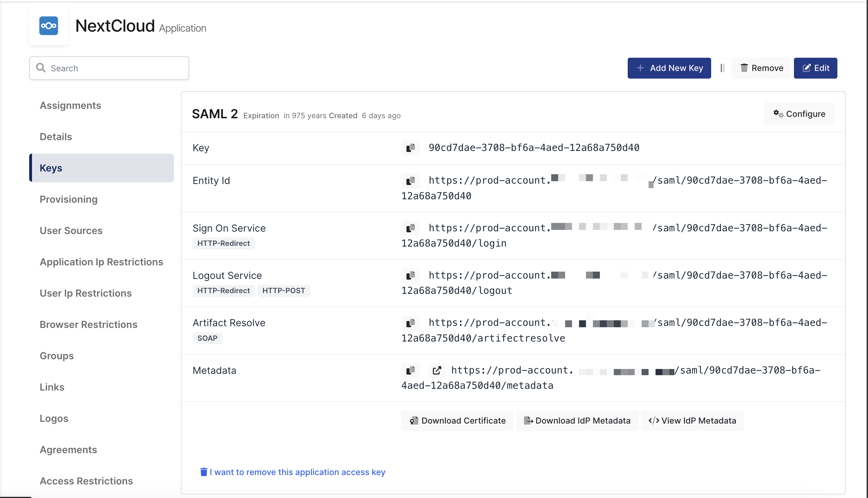Open Metadata URL via external link icon
868x498 pixels.
click(437, 370)
